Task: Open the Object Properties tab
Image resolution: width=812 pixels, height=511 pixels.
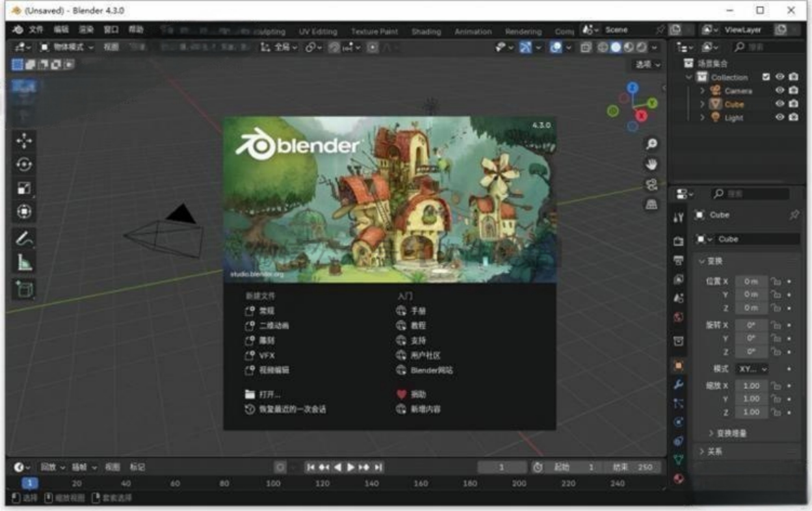Action: 679,366
